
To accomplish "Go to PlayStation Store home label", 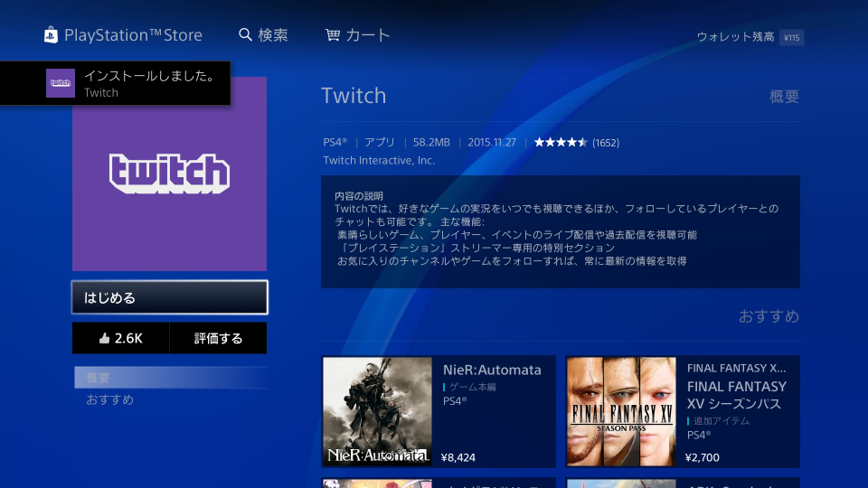I will coord(133,35).
